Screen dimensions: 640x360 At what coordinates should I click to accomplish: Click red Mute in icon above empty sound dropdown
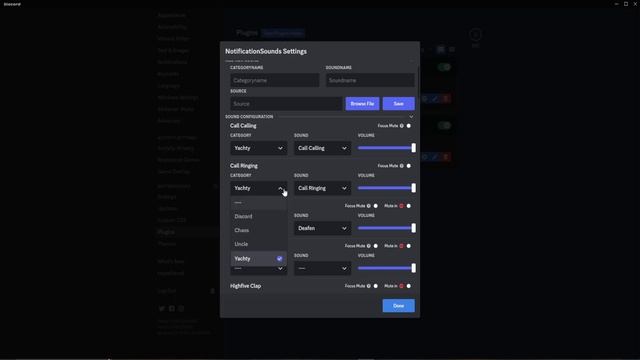click(401, 246)
